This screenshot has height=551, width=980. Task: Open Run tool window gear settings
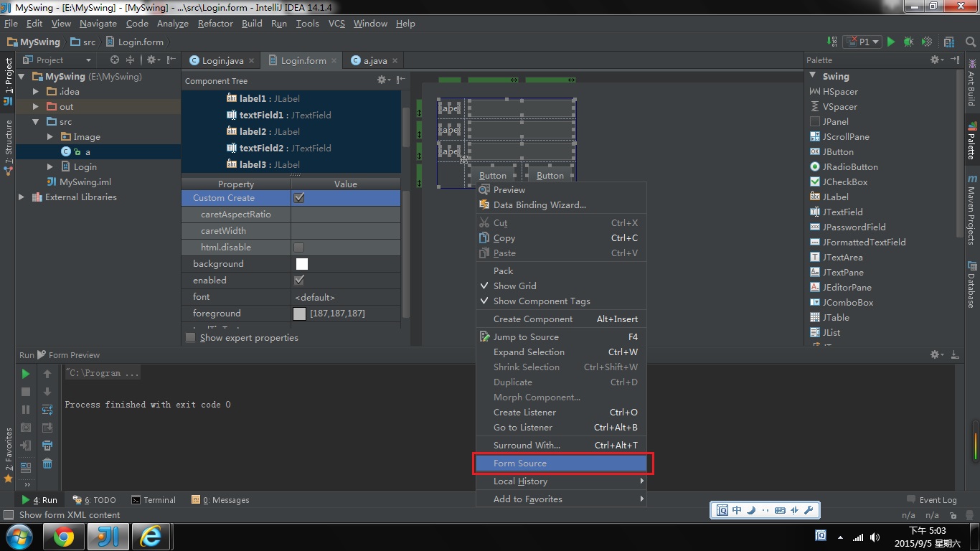click(936, 354)
